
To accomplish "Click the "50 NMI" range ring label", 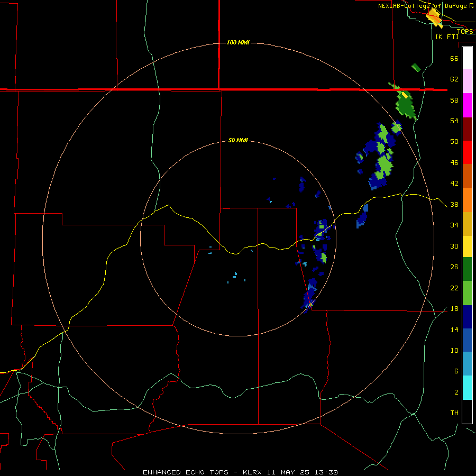I will (238, 140).
